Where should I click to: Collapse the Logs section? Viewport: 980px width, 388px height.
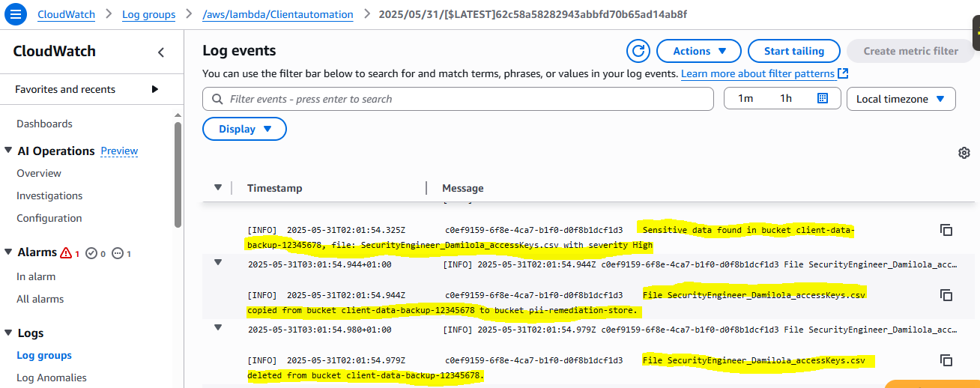(x=8, y=333)
